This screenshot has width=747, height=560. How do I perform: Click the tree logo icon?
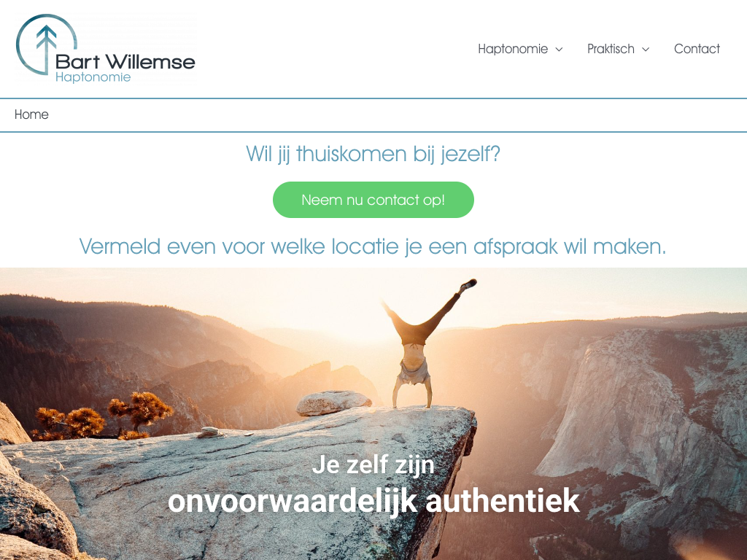[46, 44]
